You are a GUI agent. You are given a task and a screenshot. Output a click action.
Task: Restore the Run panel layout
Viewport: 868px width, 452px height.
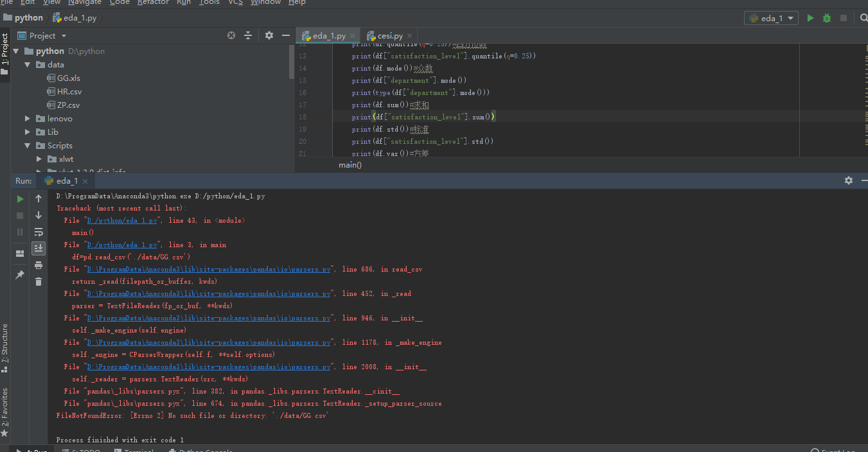click(x=20, y=254)
